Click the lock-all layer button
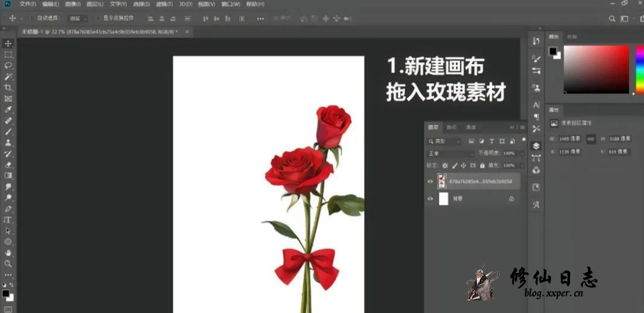The image size is (644, 313). [x=482, y=166]
